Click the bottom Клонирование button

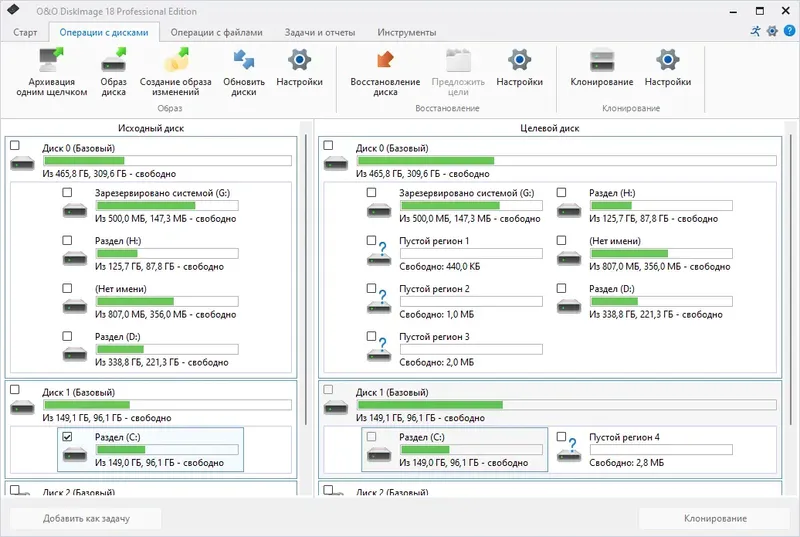[x=715, y=518]
